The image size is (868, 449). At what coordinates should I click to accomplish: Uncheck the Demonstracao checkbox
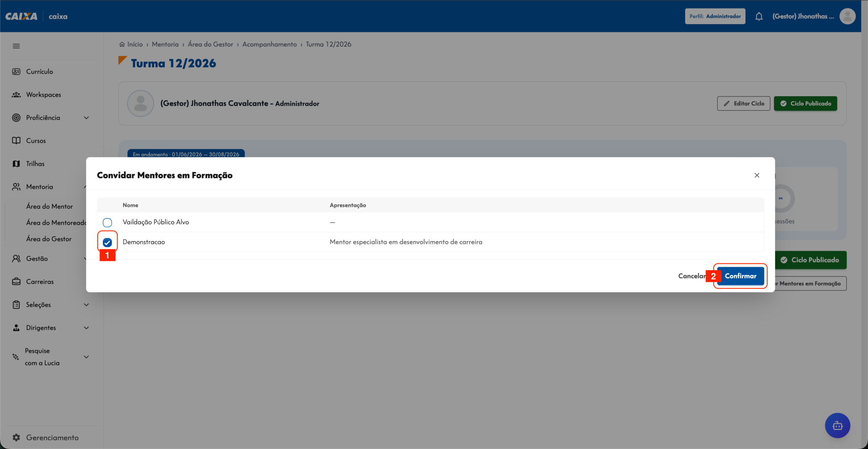(107, 242)
